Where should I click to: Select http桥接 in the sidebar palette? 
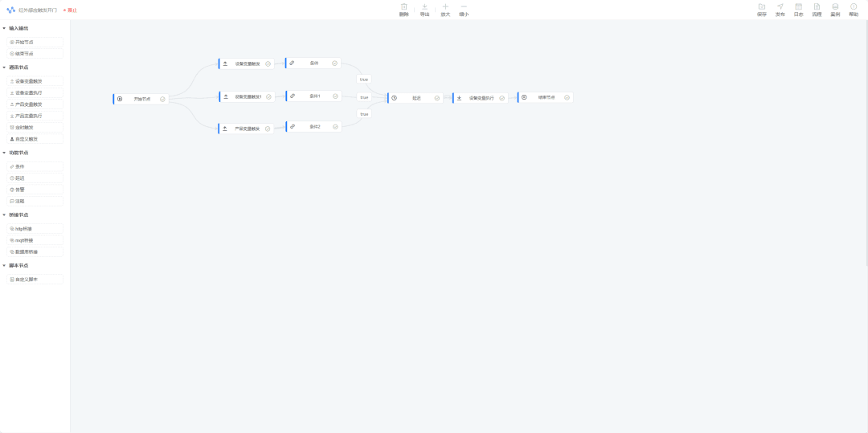[x=35, y=228]
